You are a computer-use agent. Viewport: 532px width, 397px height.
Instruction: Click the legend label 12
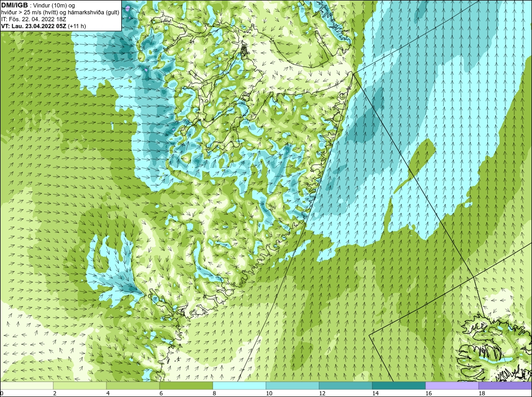point(322,393)
